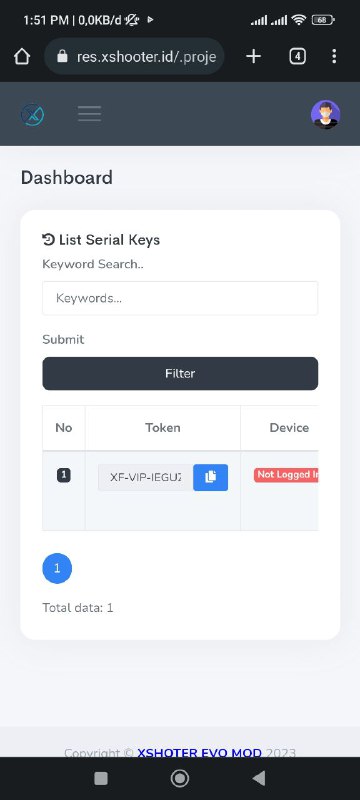Click the Filter button
The height and width of the screenshot is (800, 360).
tap(180, 373)
